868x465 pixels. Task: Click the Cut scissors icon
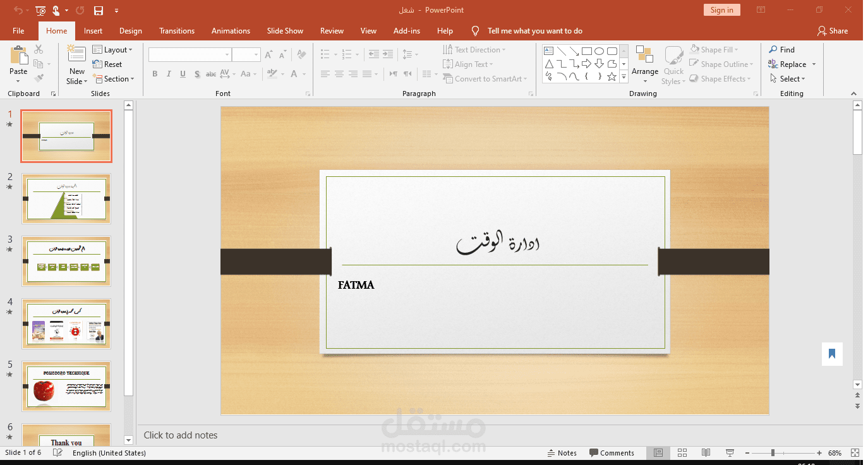point(39,49)
